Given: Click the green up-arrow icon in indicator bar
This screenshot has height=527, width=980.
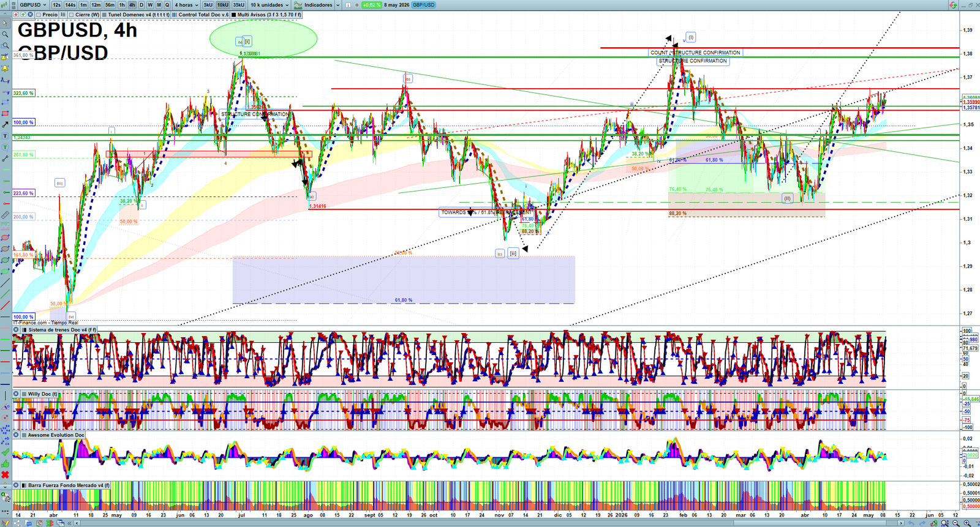Looking at the screenshot, I should pyautogui.click(x=23, y=15).
